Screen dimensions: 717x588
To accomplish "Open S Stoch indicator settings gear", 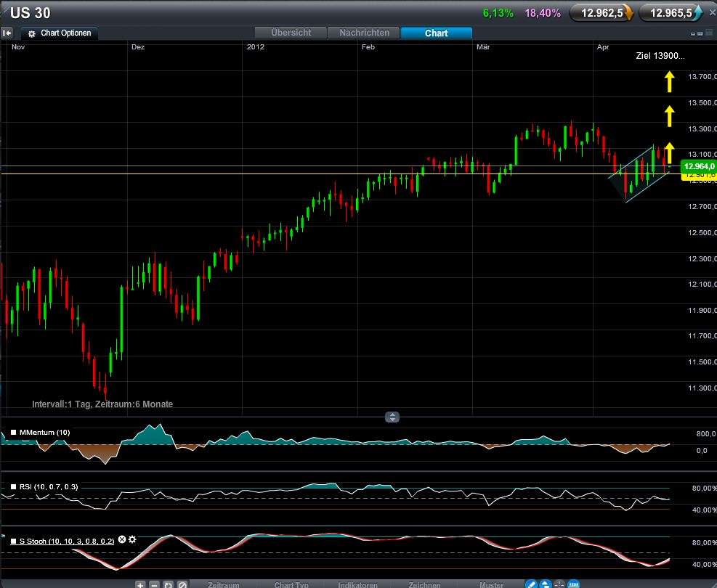I will coord(132,539).
